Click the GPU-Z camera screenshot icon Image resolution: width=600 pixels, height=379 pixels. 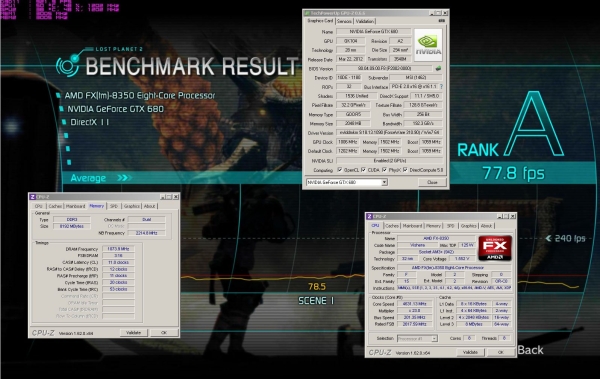click(x=441, y=21)
